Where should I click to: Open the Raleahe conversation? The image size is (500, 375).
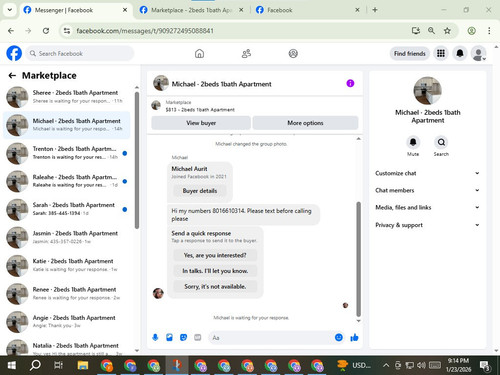67,181
